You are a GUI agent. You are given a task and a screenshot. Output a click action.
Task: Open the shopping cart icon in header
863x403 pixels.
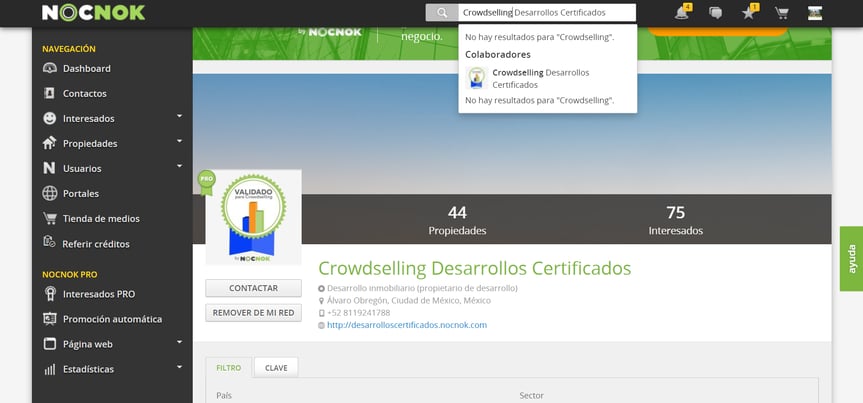click(x=782, y=13)
